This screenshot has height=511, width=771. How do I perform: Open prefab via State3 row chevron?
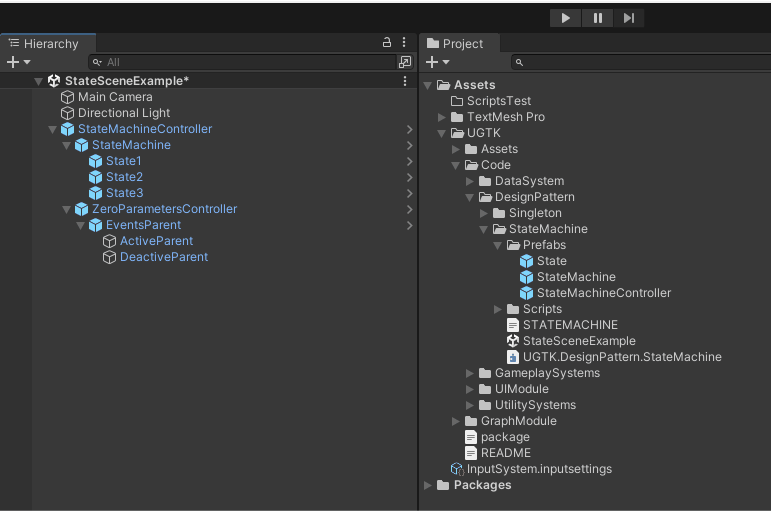pos(410,193)
